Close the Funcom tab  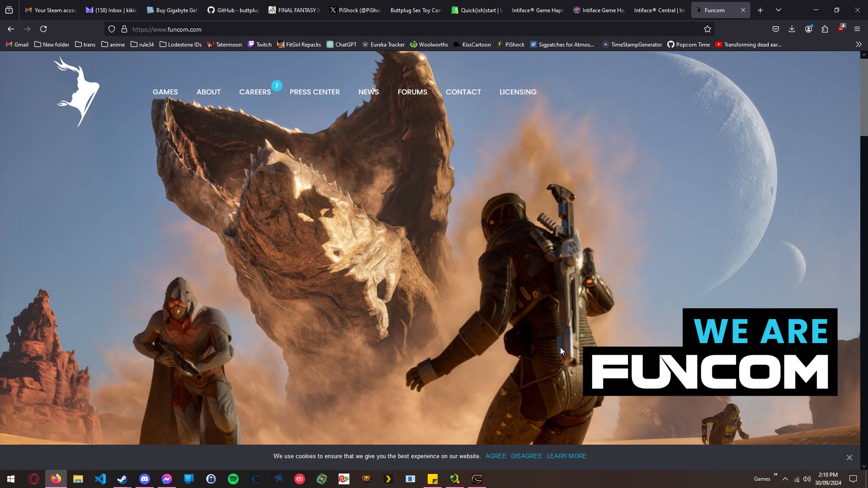pyautogui.click(x=743, y=10)
